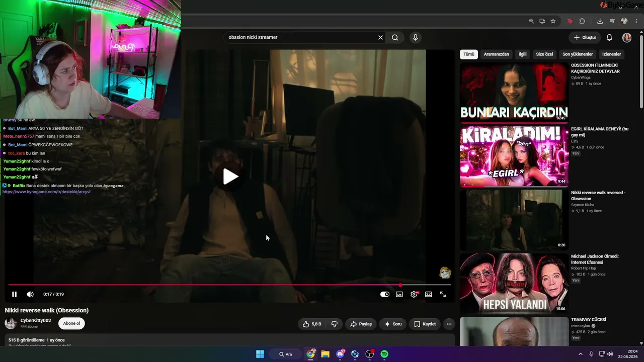Select the İlgili filter chip
The image size is (644, 362).
point(522,54)
